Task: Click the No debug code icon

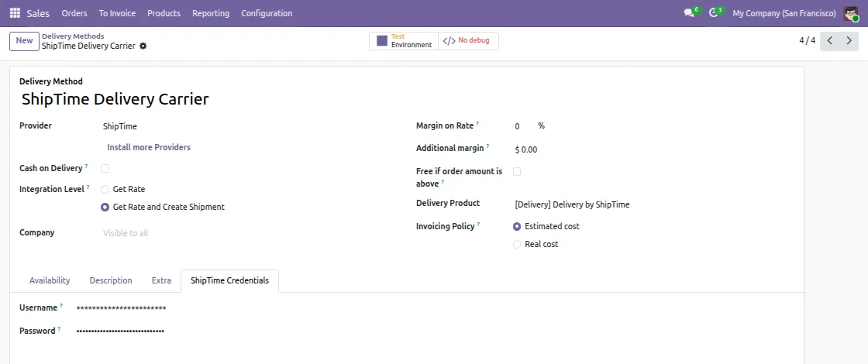Action: click(x=449, y=40)
